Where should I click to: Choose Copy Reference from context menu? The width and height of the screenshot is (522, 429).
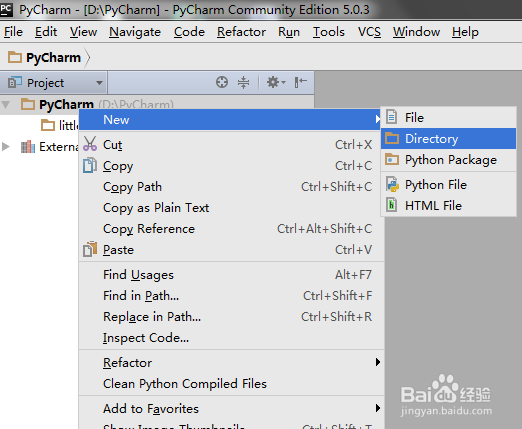231,229
